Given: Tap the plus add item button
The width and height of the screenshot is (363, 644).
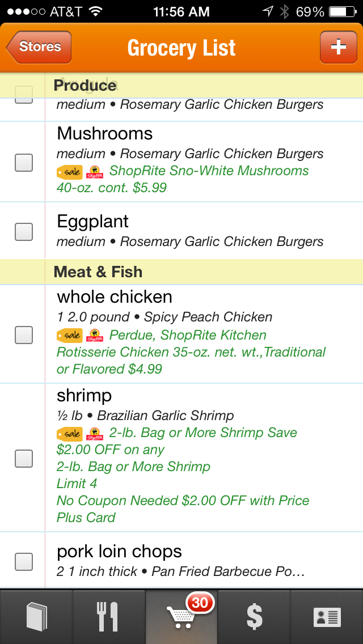Looking at the screenshot, I should 338,47.
